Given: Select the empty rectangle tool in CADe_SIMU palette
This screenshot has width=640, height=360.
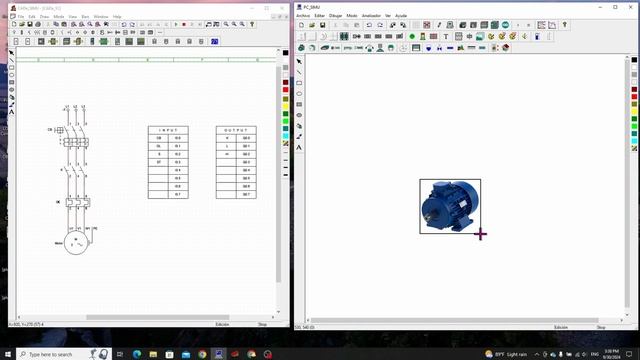Looking at the screenshot, I should click(11, 67).
